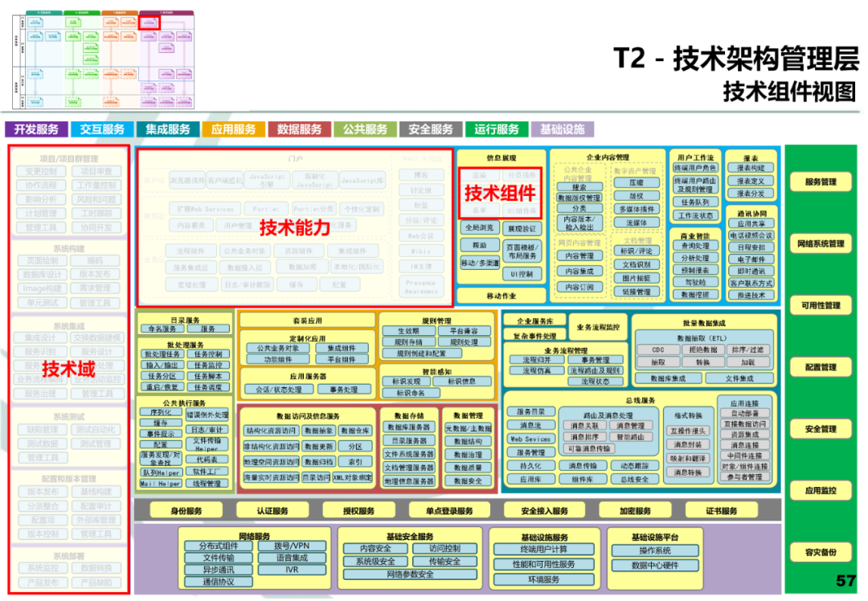Select the 搜索 component under 企业内容管理
This screenshot has height=601, width=868.
(x=580, y=186)
